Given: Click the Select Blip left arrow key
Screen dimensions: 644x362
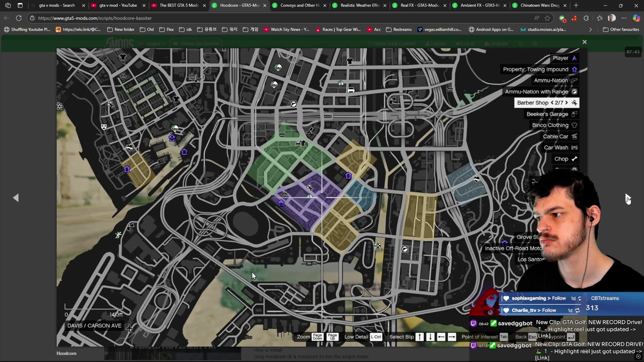Looking at the screenshot, I should [x=441, y=337].
